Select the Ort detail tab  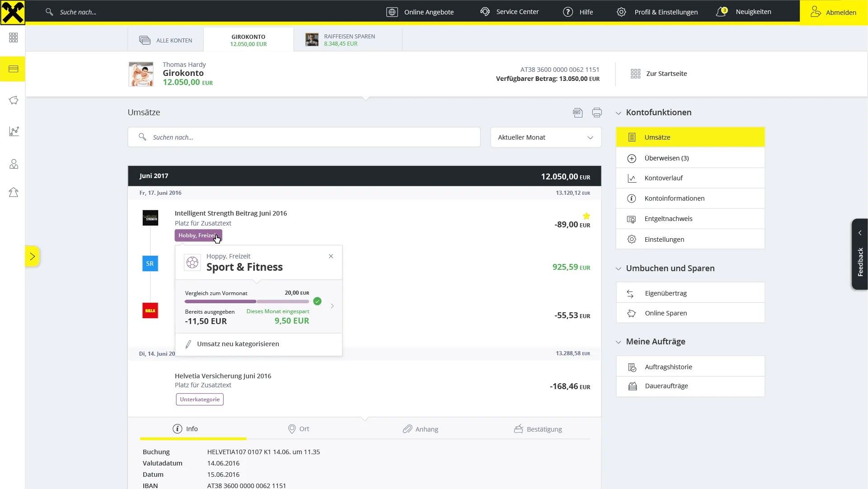pos(299,429)
